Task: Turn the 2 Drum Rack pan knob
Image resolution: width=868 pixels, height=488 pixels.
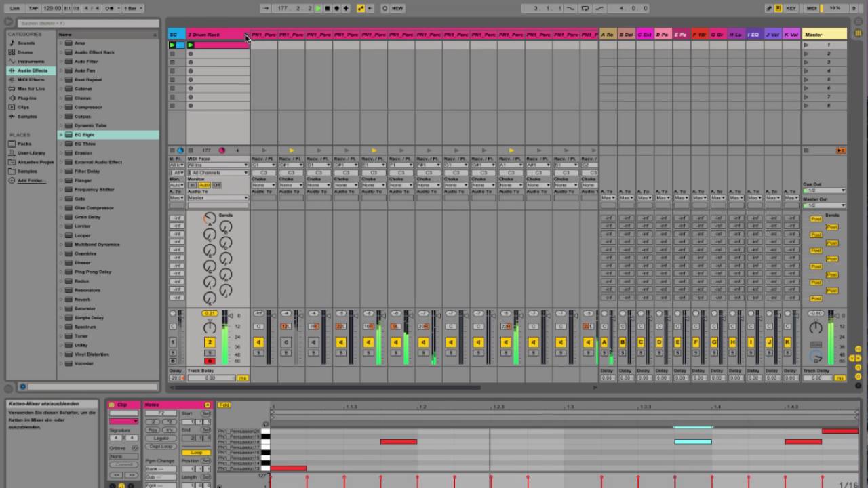Action: pyautogui.click(x=210, y=328)
